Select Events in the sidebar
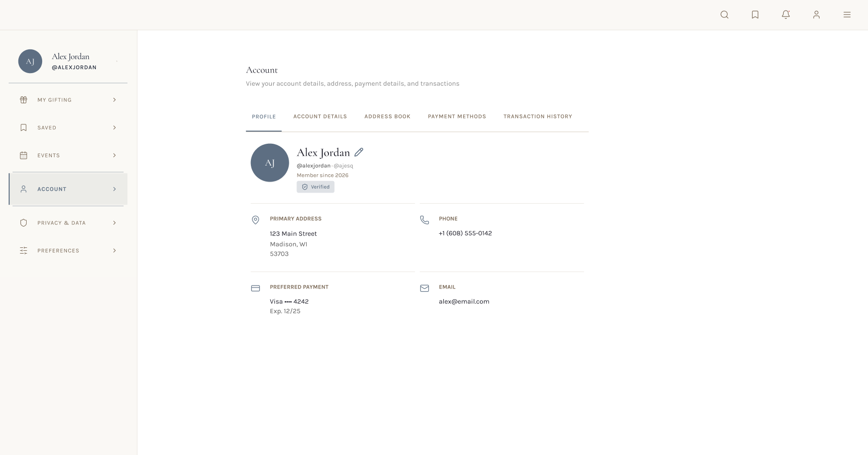The image size is (868, 455). pos(68,155)
